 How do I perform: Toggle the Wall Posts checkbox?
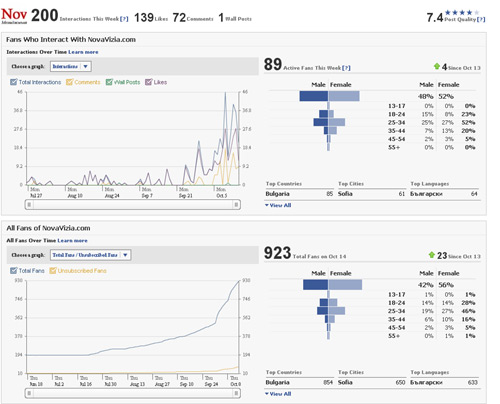pyautogui.click(x=109, y=82)
